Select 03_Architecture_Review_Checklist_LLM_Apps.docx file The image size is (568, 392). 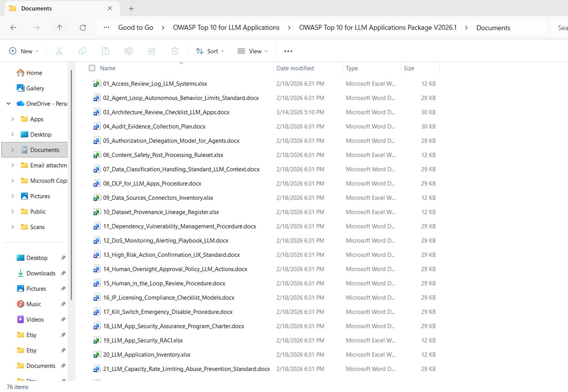(166, 112)
